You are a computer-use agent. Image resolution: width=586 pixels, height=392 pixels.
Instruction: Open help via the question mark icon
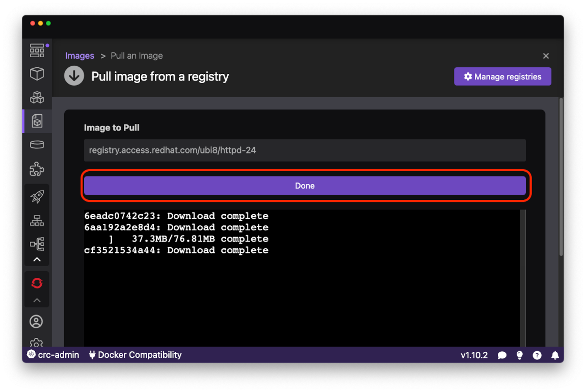click(537, 355)
